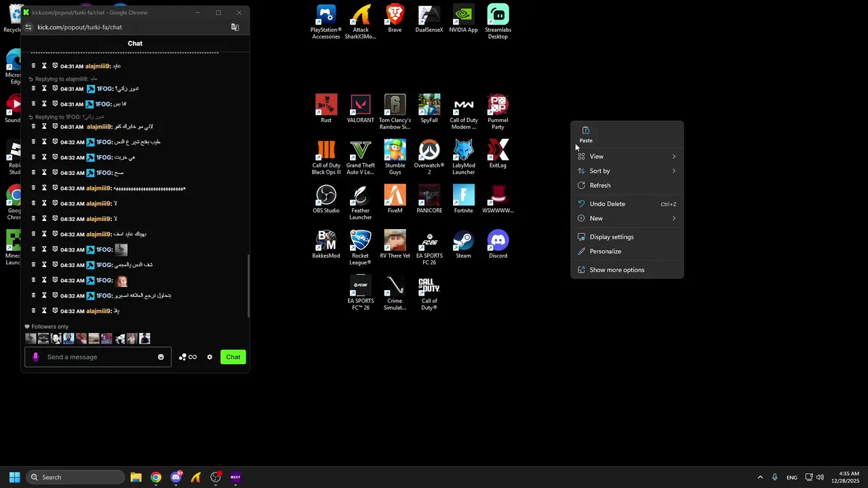This screenshot has width=868, height=488.
Task: Click the face image thumbnail in 1FOG message
Action: click(x=121, y=280)
